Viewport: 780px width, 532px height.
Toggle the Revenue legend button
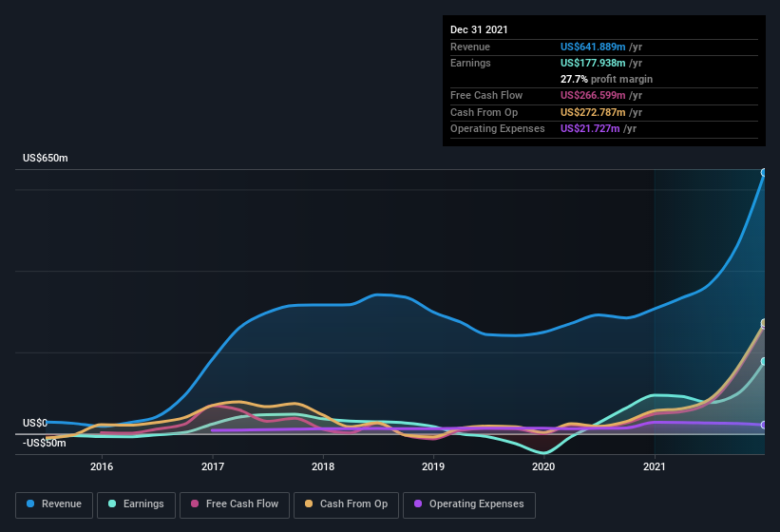click(54, 504)
